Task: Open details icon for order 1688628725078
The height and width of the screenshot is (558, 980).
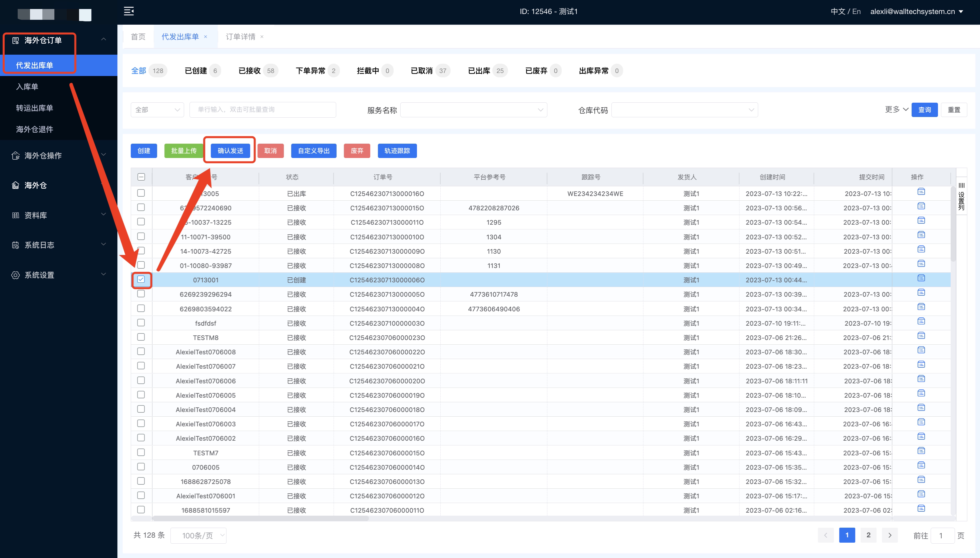Action: (921, 480)
